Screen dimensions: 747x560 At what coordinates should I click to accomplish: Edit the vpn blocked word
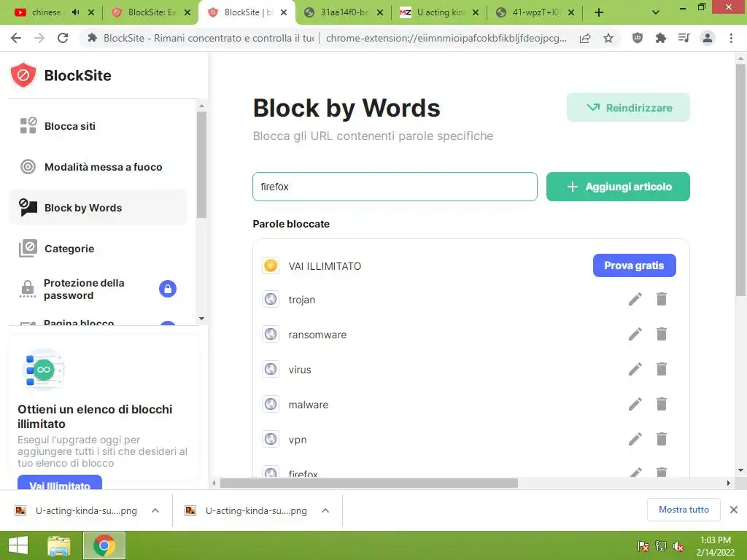[x=635, y=439]
